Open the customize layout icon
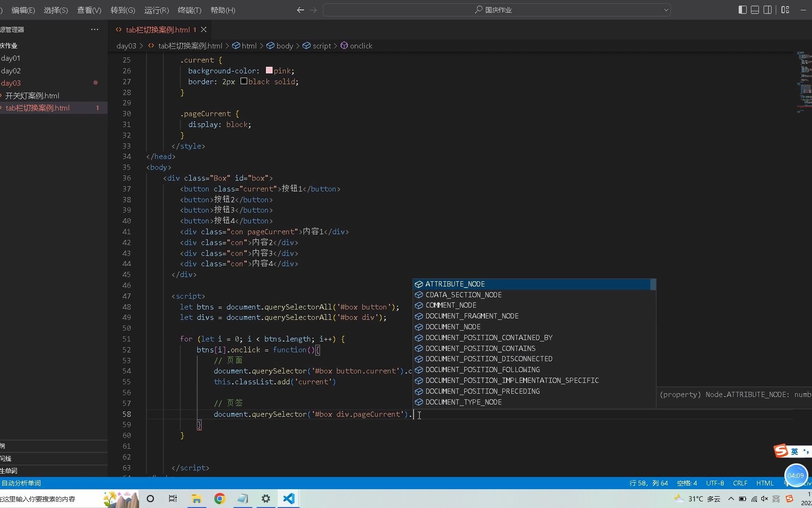Image resolution: width=812 pixels, height=508 pixels. pos(785,10)
